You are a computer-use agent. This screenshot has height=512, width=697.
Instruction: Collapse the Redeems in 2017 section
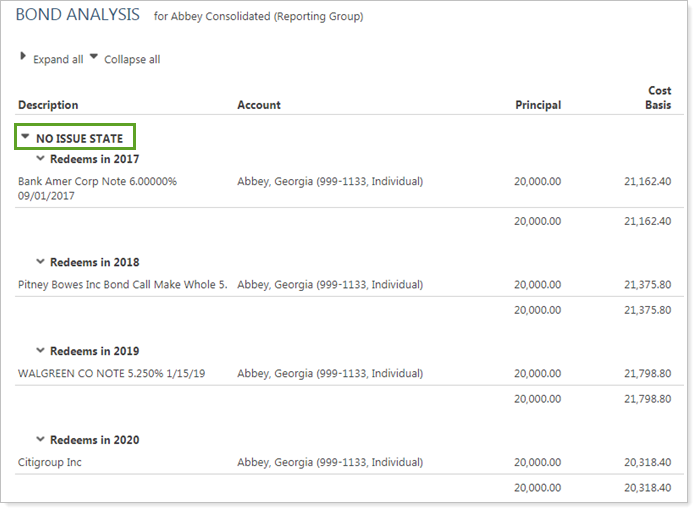pos(41,158)
